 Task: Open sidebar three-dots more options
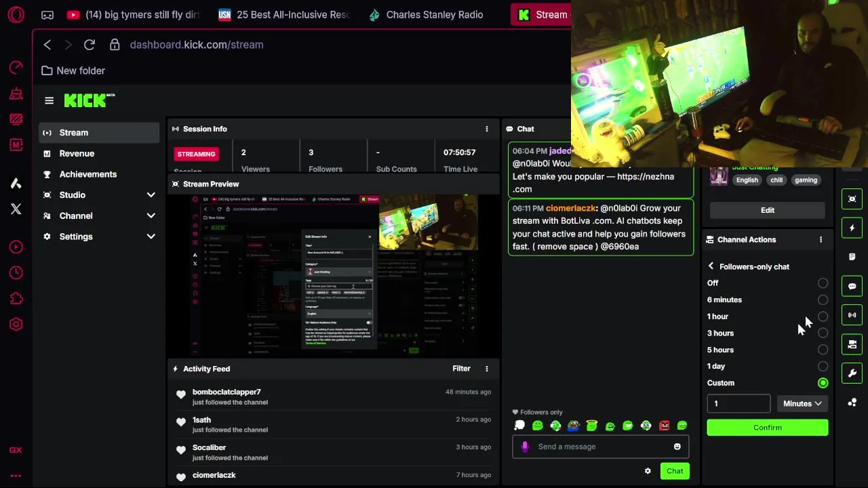[x=16, y=476]
